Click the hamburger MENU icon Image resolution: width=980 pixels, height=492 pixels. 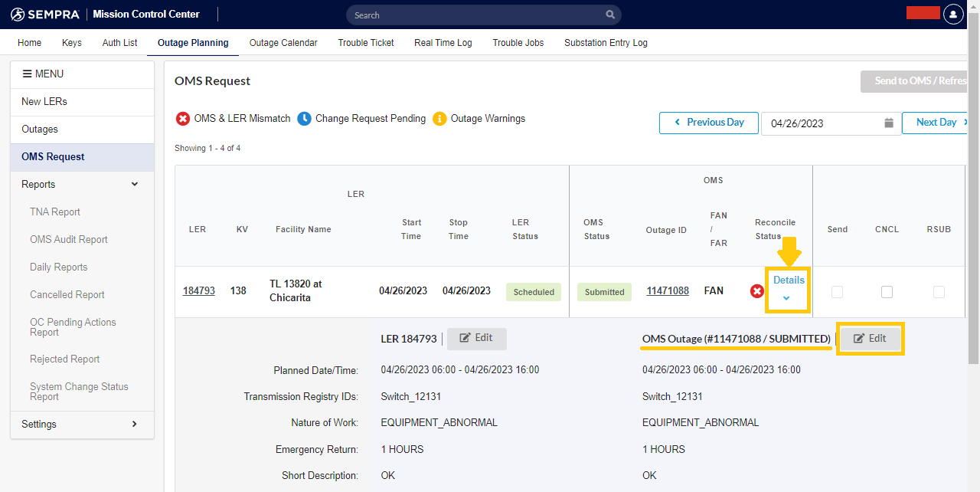(x=28, y=74)
